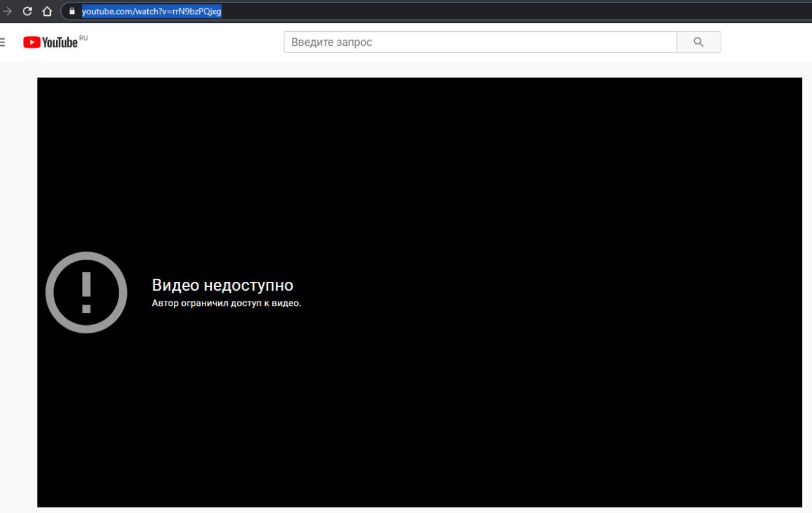The image size is (812, 513).
Task: Click the browser forward arrow
Action: tap(8, 11)
